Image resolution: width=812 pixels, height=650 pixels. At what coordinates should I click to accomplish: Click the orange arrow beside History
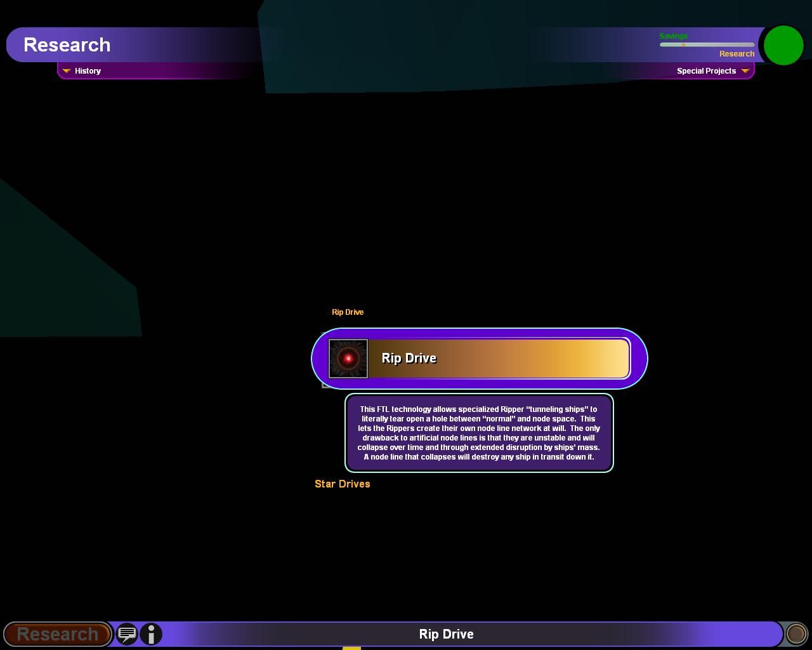(x=66, y=71)
